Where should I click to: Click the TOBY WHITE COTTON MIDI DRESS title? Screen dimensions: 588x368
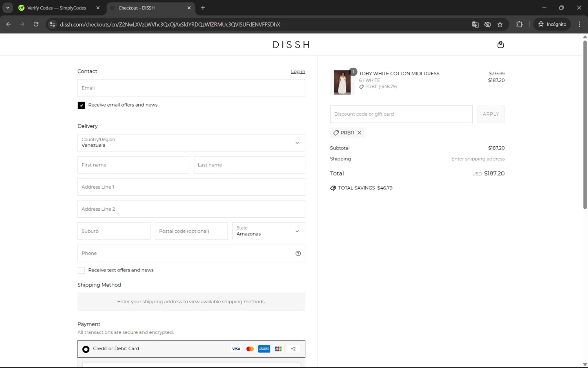(399, 73)
